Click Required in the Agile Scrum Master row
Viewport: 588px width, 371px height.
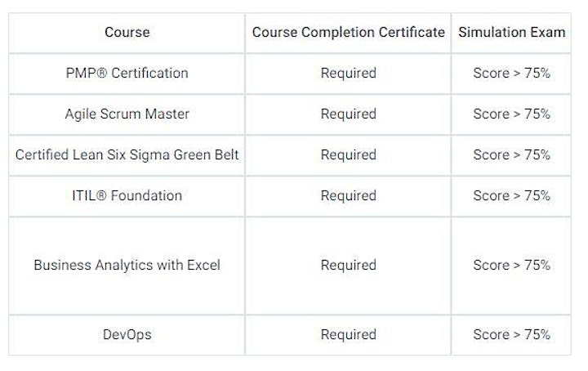click(349, 114)
